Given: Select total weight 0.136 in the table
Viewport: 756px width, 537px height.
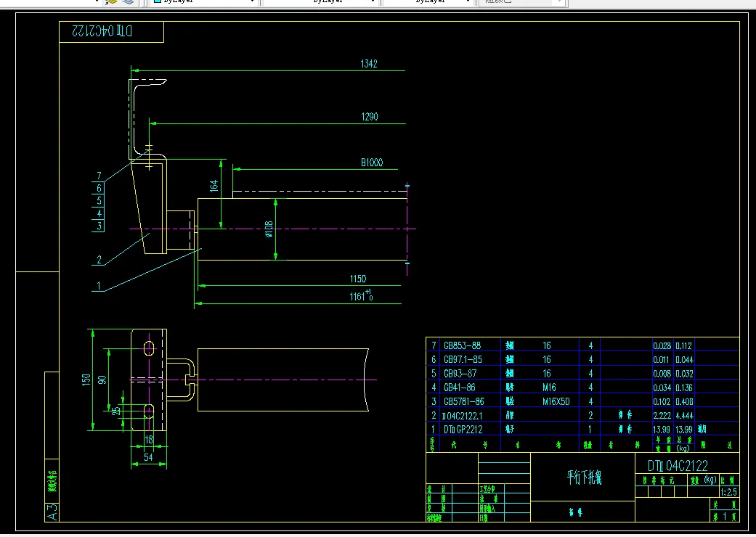Looking at the screenshot, I should pyautogui.click(x=684, y=388).
